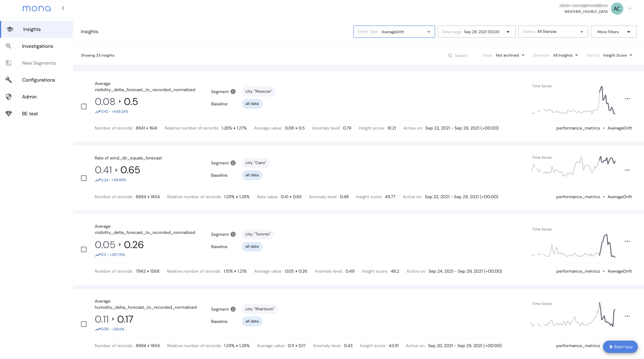The image size is (644, 359).
Task: Open Moscow insight time series chart
Action: click(x=573, y=100)
